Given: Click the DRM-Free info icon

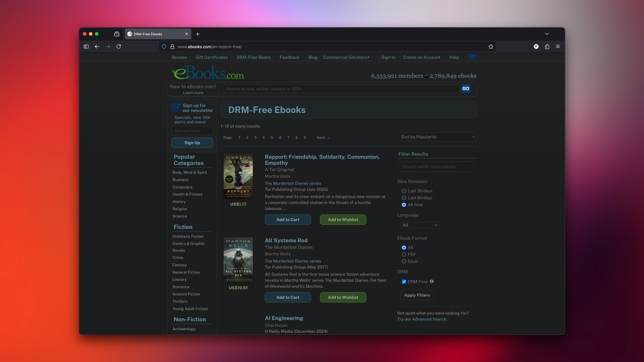Looking at the screenshot, I should pos(431,281).
